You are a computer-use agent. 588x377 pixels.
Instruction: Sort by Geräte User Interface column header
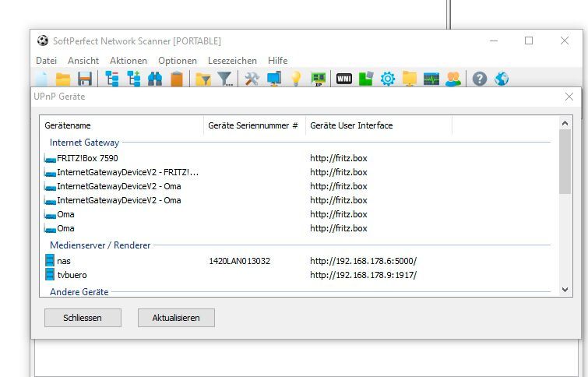pos(379,125)
